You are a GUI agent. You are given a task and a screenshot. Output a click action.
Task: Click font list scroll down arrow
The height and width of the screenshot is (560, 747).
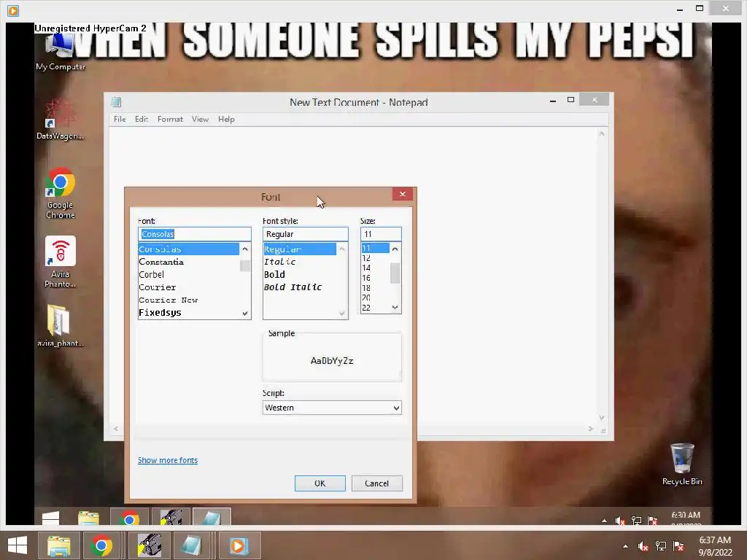point(245,314)
